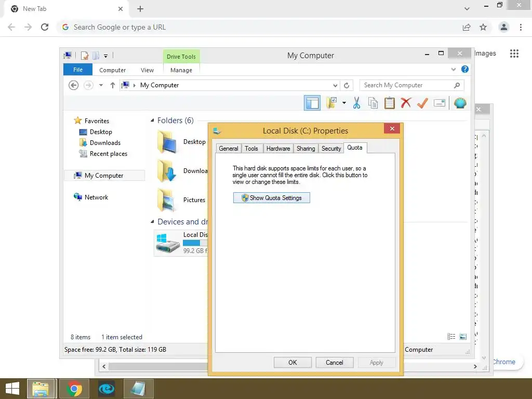Select the Desktop folder icon
The height and width of the screenshot is (399, 532).
(168, 142)
